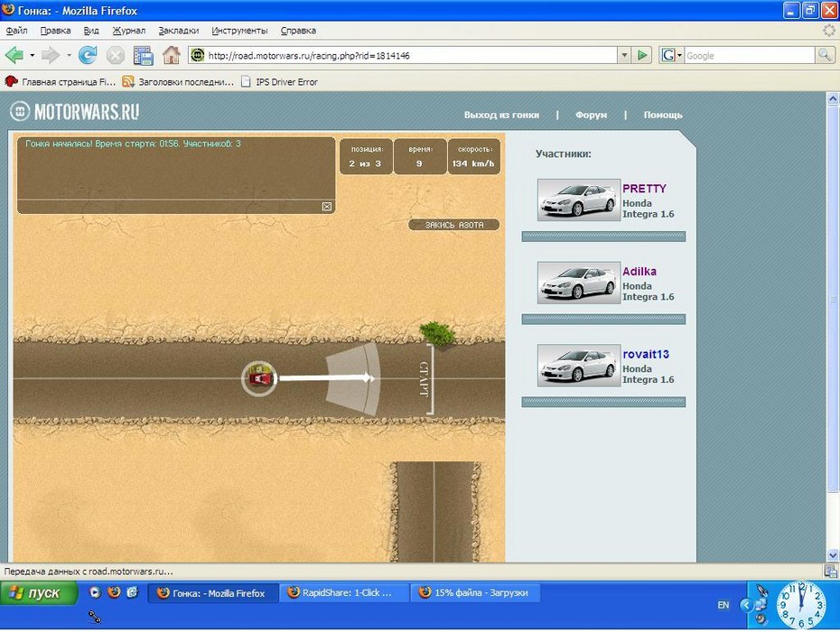Open Firefox from the quick launch bar
Screen dimensions: 840x632
114,592
